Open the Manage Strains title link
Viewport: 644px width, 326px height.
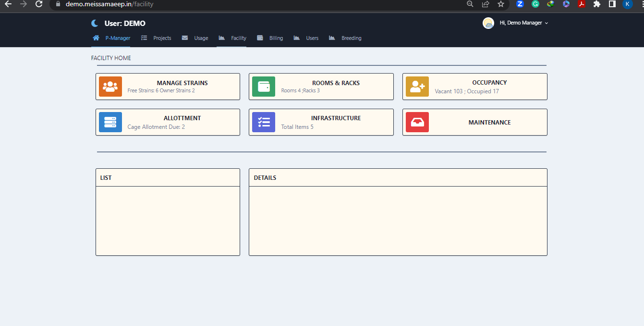182,83
